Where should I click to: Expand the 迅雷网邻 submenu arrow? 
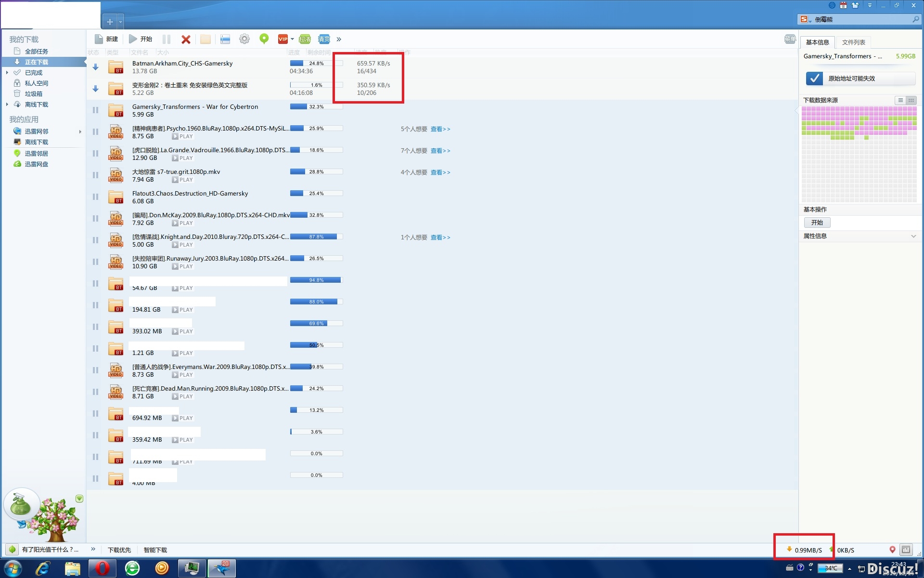(80, 131)
